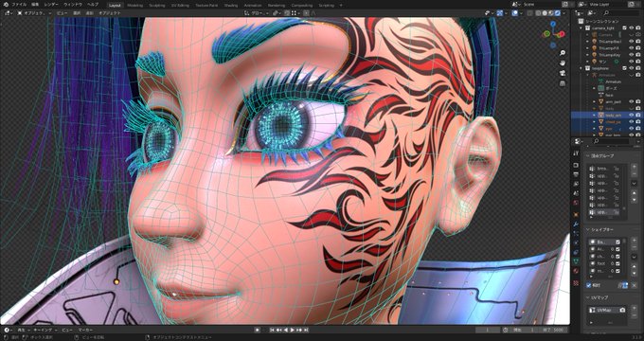644x341 pixels.
Task: Open the Tool properties tab icon
Action: (x=576, y=153)
